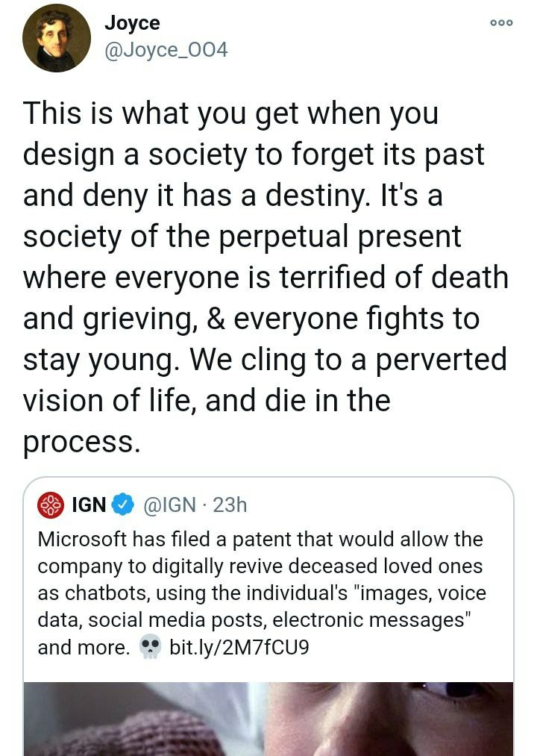Open the @Joyce_004 handle
Screen dimensions: 537x756
[166, 50]
